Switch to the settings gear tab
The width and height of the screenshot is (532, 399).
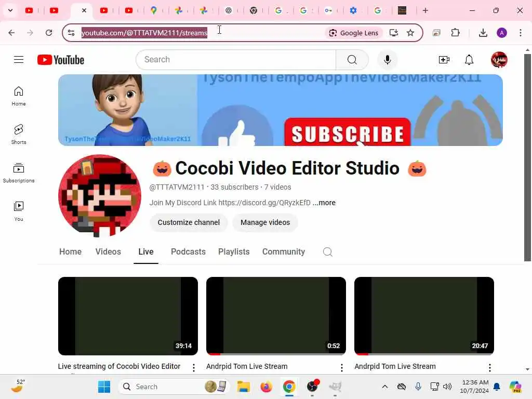click(353, 10)
